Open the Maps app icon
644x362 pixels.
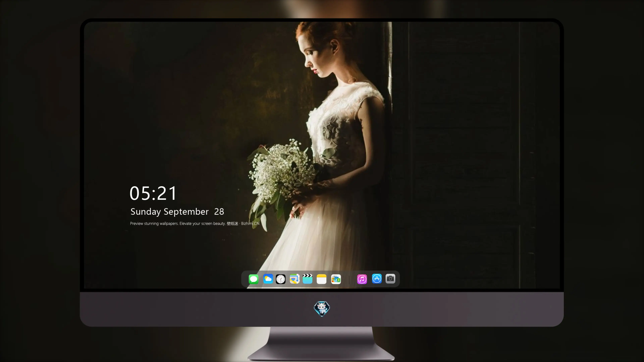pyautogui.click(x=294, y=279)
